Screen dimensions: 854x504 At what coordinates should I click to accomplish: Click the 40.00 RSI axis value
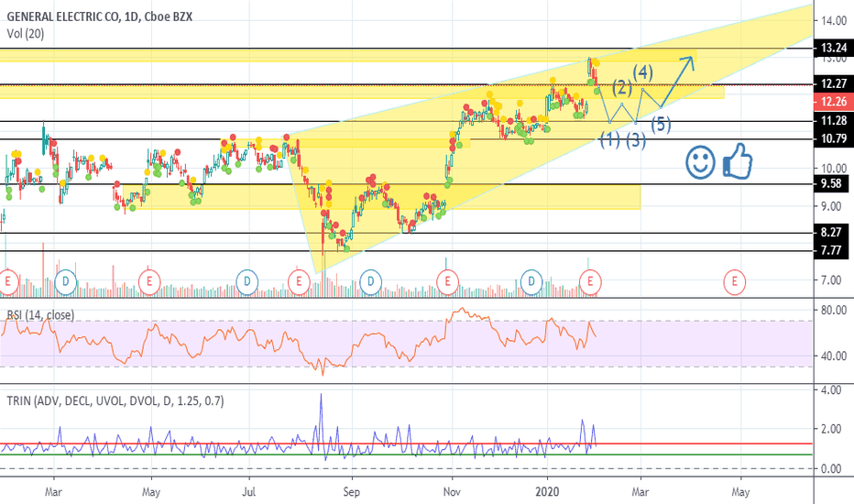[834, 356]
